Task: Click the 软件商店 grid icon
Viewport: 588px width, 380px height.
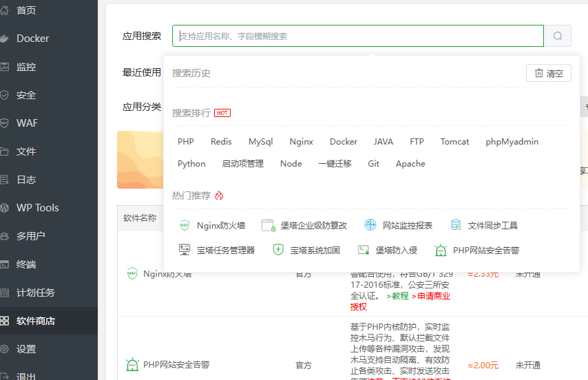Action: coord(4,321)
